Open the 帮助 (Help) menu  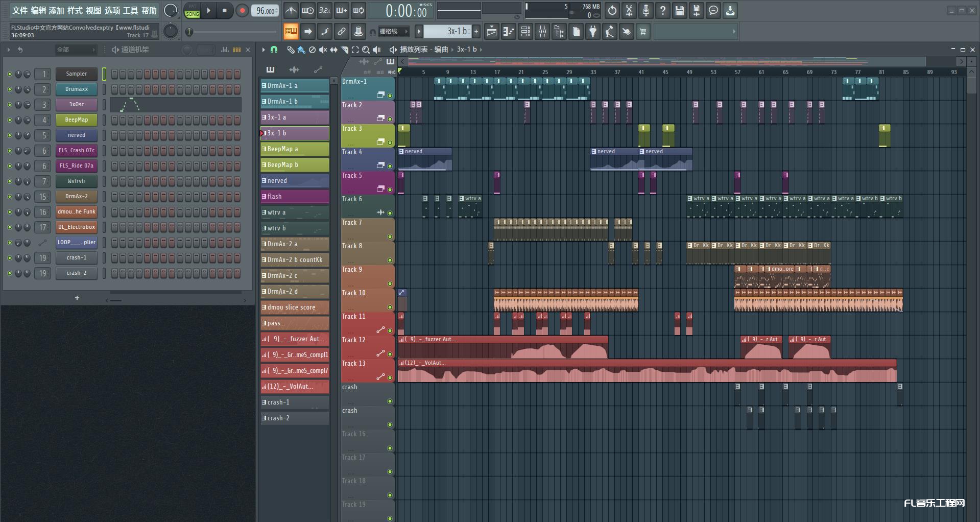point(149,10)
